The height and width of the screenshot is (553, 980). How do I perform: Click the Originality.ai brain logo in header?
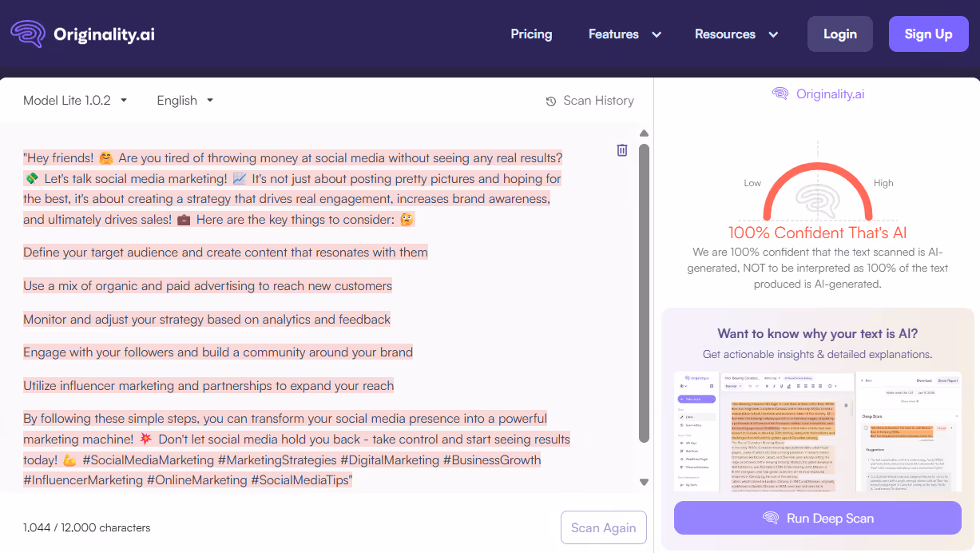click(x=28, y=34)
